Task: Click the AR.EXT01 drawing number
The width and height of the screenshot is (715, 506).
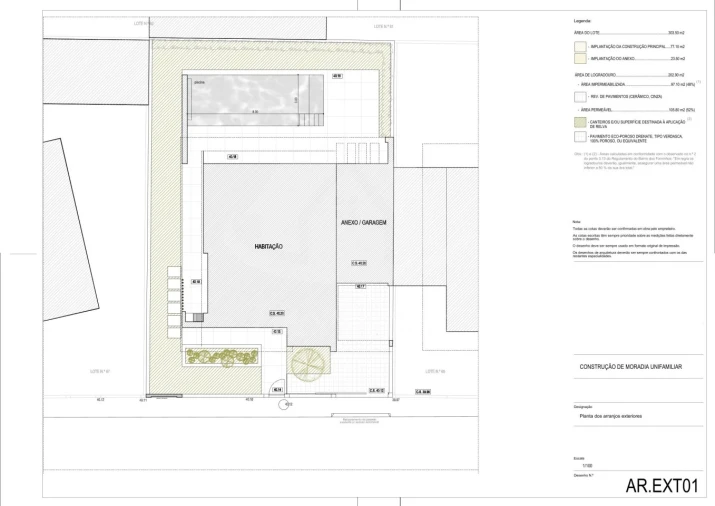Action: point(660,487)
